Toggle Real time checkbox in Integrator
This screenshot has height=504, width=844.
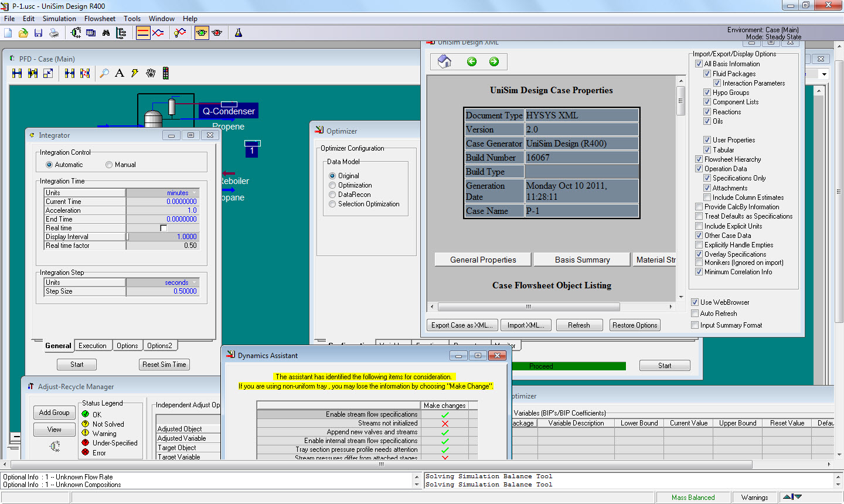coord(164,228)
